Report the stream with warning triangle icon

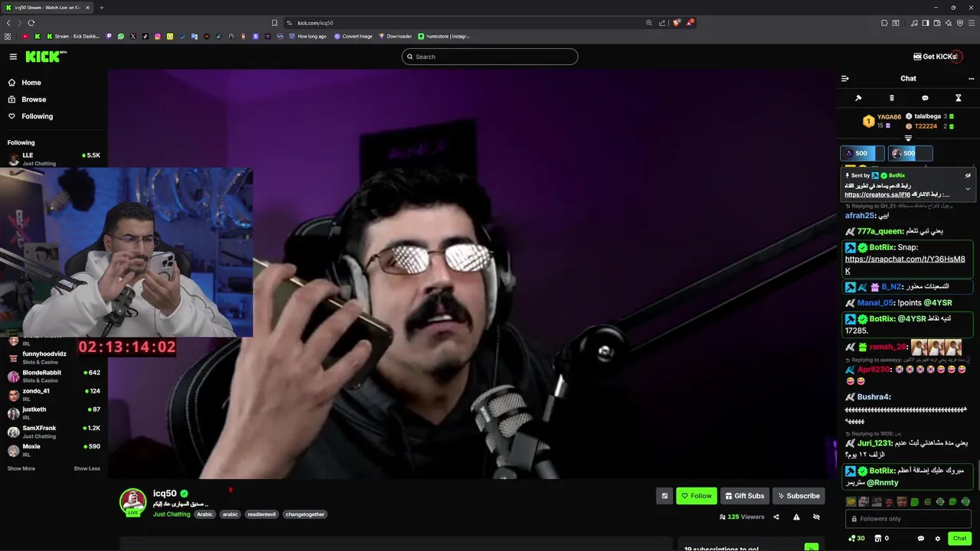click(796, 517)
